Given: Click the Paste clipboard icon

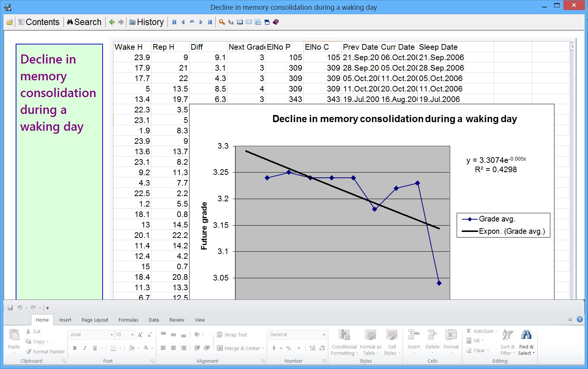Looking at the screenshot, I should pos(14,335).
